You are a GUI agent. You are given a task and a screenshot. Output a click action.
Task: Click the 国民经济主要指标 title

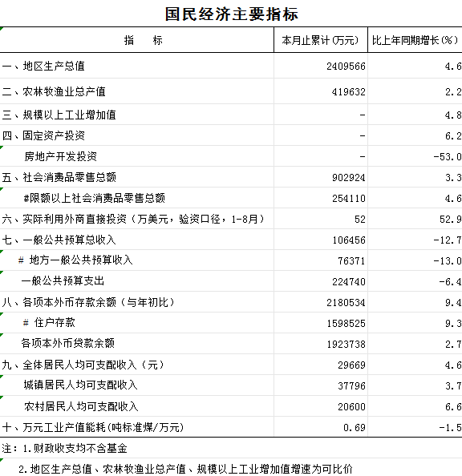[x=231, y=14]
